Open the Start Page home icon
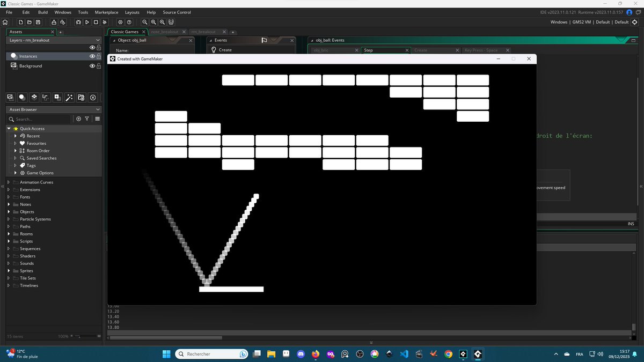644x362 pixels. point(5,22)
